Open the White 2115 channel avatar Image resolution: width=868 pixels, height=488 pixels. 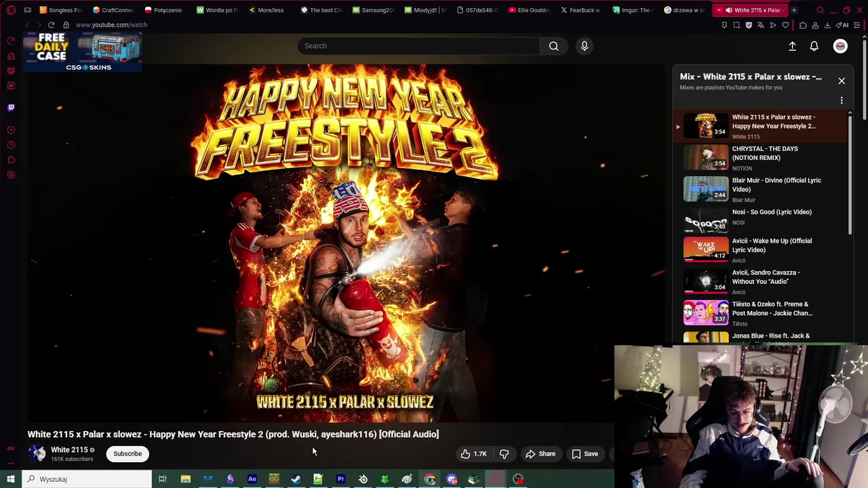coord(37,453)
